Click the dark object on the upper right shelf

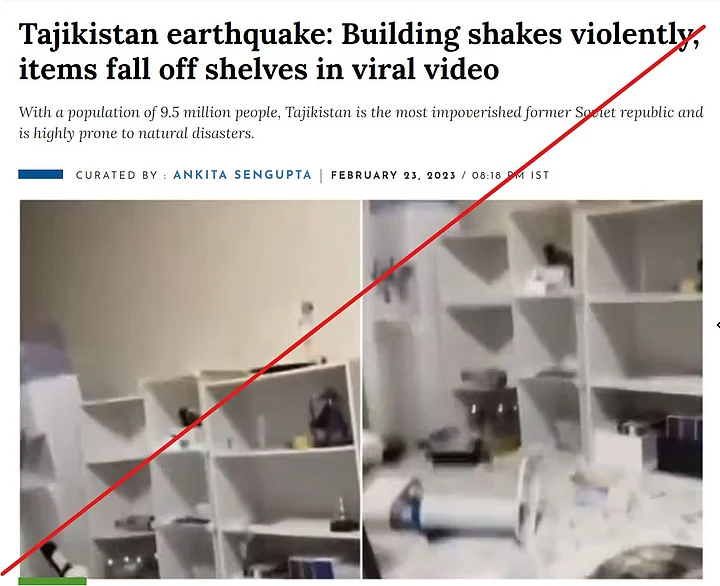point(558,257)
